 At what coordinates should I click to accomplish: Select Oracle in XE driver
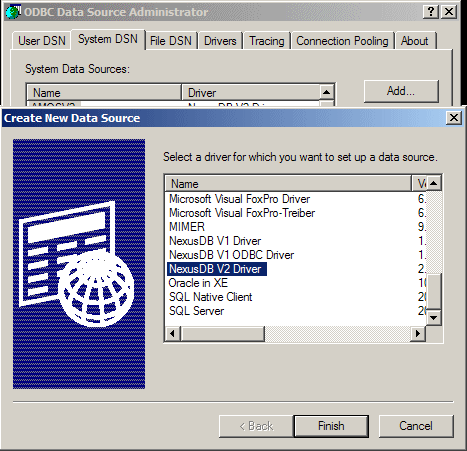[x=198, y=283]
